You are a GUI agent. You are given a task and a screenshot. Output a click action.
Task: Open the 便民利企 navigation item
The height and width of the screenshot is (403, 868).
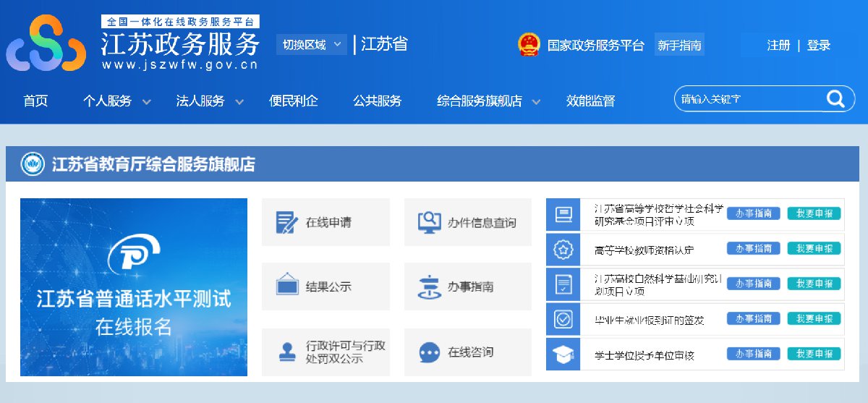coord(294,101)
